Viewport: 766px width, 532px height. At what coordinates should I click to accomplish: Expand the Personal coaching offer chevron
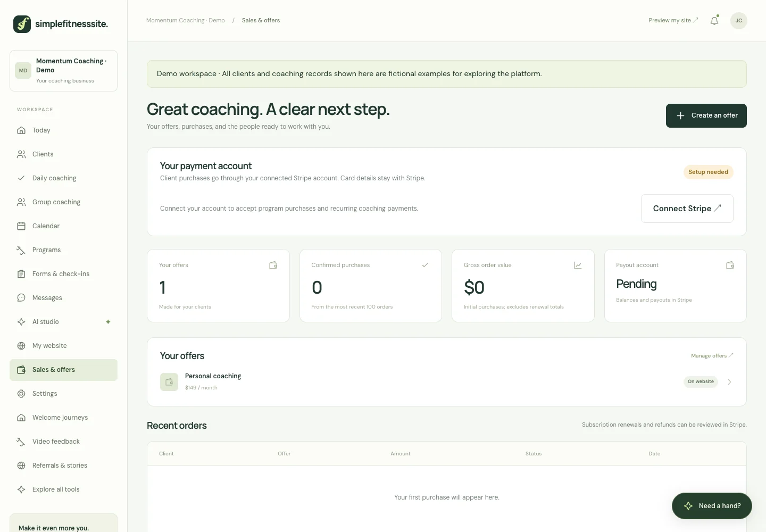729,382
